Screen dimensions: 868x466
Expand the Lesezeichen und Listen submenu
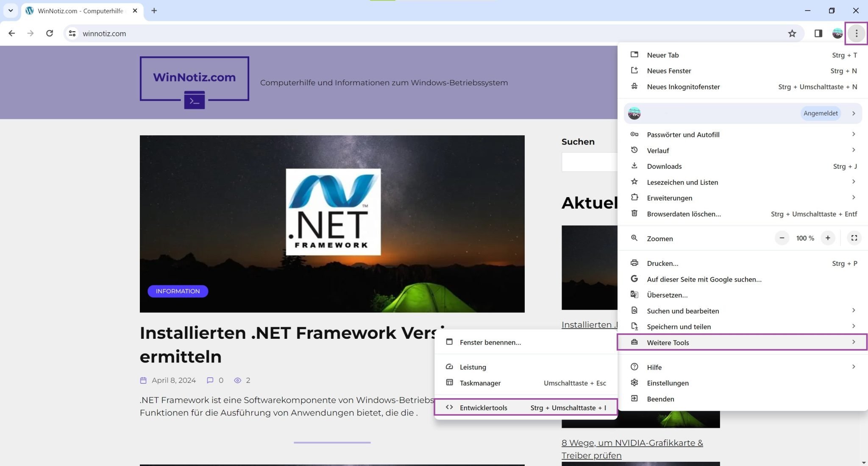tap(854, 182)
